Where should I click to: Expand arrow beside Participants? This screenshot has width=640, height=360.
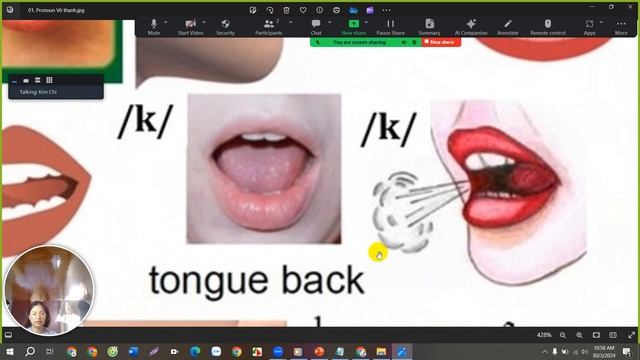291,22
